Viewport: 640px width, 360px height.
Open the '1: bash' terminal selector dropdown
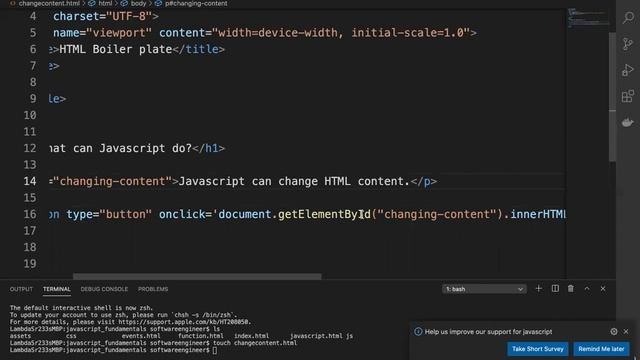(x=484, y=289)
